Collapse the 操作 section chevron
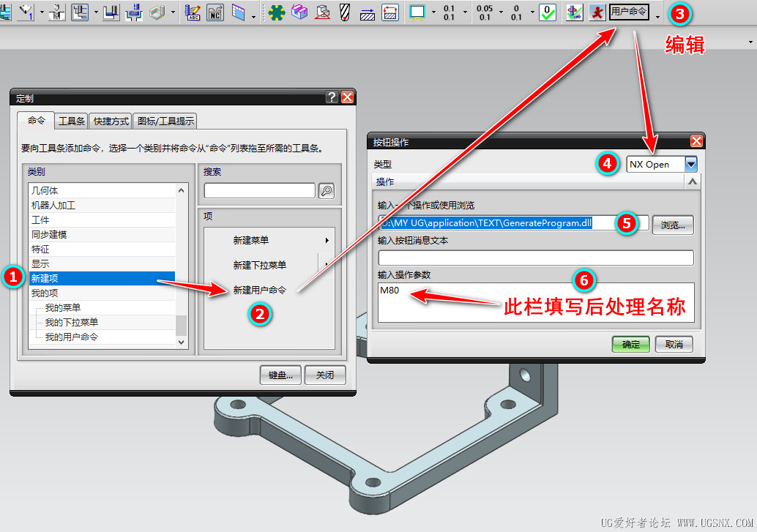Screen dimensions: 757x532 tap(693, 181)
